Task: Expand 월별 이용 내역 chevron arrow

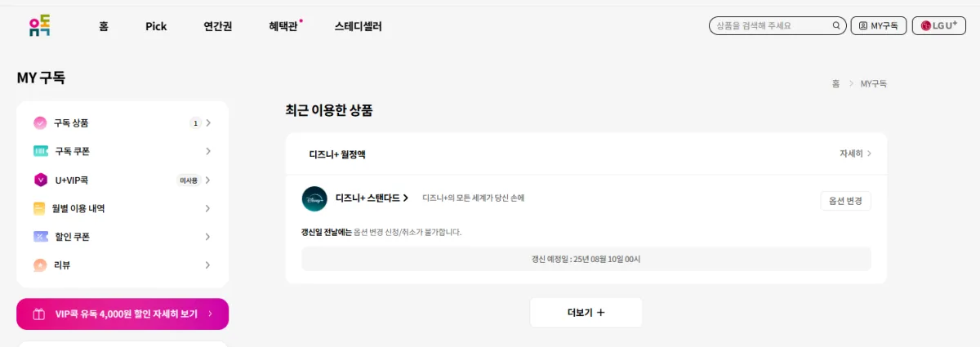Action: pos(208,208)
